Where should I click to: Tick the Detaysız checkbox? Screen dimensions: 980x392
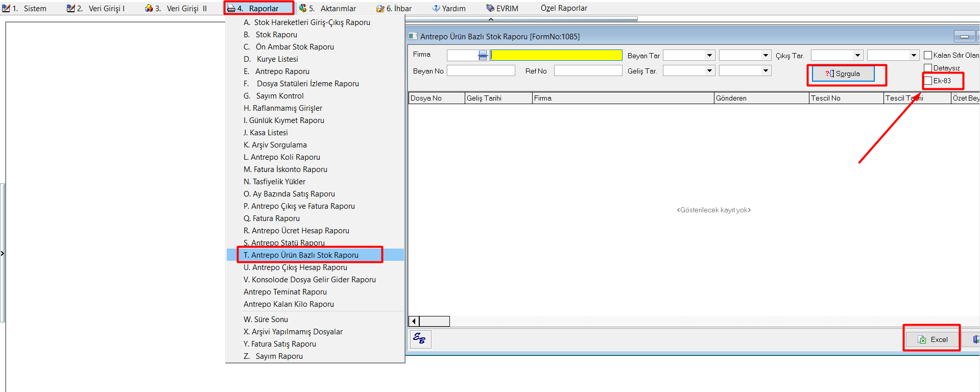(x=928, y=68)
